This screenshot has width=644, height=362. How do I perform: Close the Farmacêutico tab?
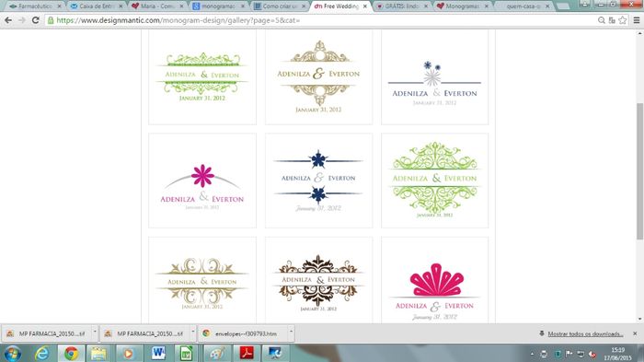(x=59, y=6)
